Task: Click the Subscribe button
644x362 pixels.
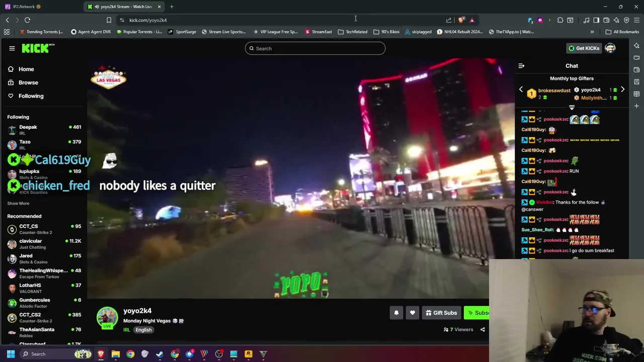Action: click(x=476, y=313)
